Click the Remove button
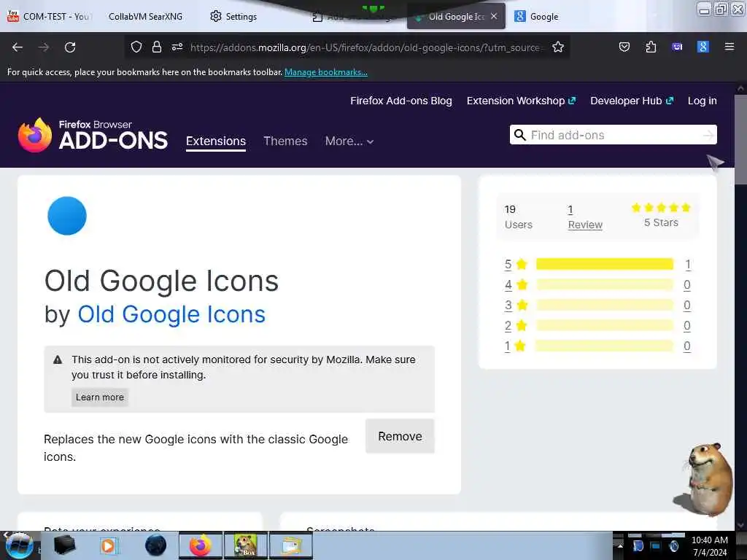The height and width of the screenshot is (560, 747). (400, 436)
